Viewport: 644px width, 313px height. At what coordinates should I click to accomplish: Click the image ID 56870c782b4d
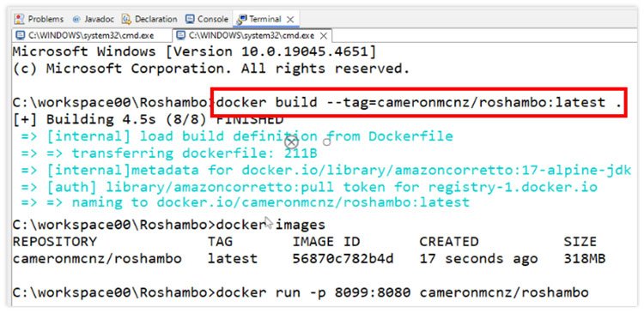coord(343,259)
